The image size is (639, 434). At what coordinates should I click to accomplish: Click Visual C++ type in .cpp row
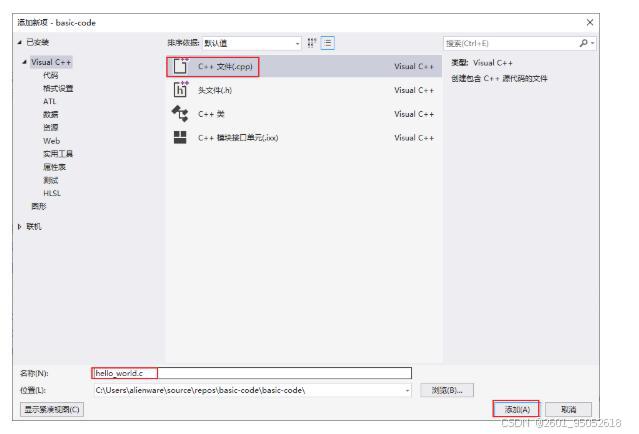(x=414, y=66)
